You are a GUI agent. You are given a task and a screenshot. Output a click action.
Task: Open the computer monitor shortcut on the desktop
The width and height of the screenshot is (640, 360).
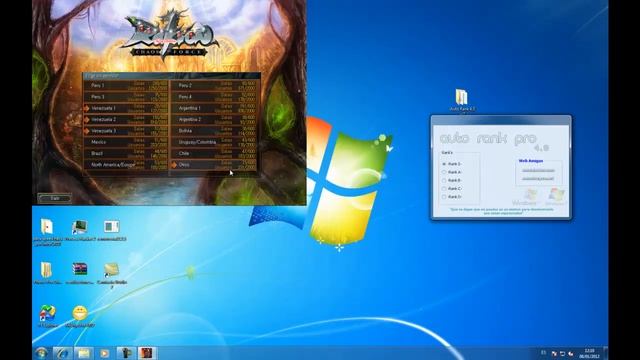80,227
